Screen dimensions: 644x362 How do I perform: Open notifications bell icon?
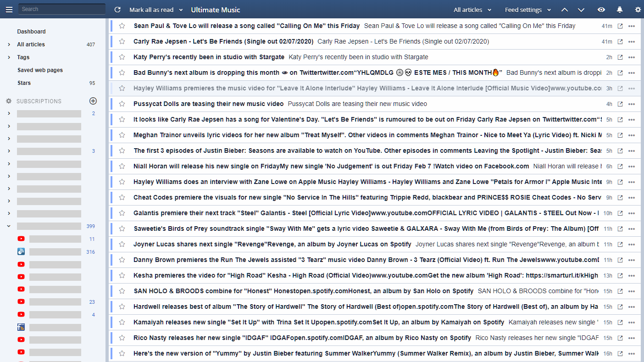coord(620,10)
